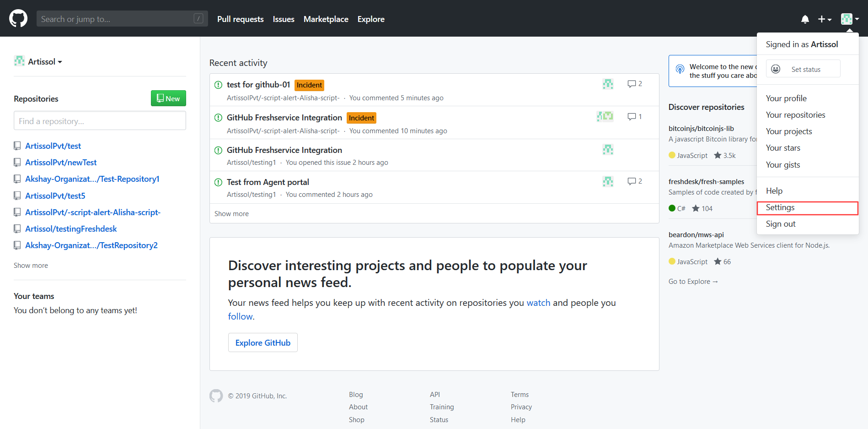The height and width of the screenshot is (429, 868).
Task: Open ArtissolPvt/-script-alert-Alisha-script- repository link
Action: 93,212
